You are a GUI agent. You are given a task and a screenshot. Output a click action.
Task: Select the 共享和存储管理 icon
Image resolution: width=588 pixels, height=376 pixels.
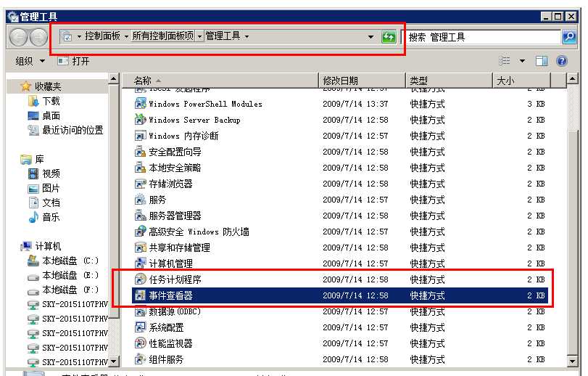(140, 248)
